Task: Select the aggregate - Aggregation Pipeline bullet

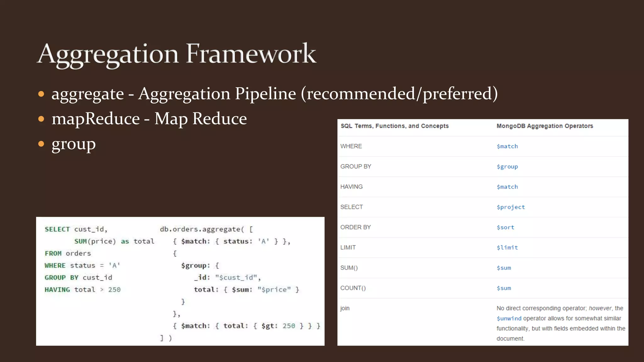Action: click(x=275, y=94)
